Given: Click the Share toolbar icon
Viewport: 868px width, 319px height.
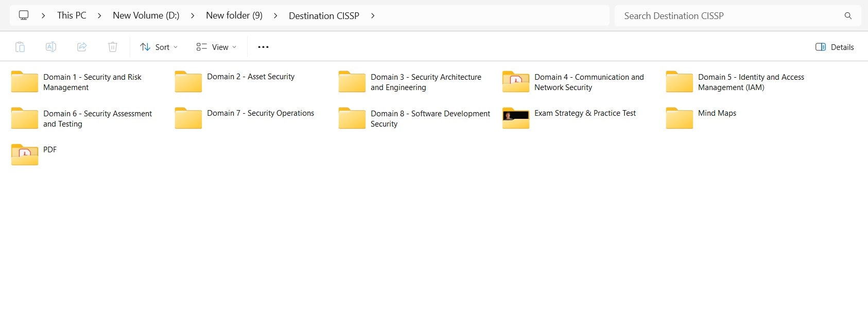Looking at the screenshot, I should pyautogui.click(x=82, y=47).
